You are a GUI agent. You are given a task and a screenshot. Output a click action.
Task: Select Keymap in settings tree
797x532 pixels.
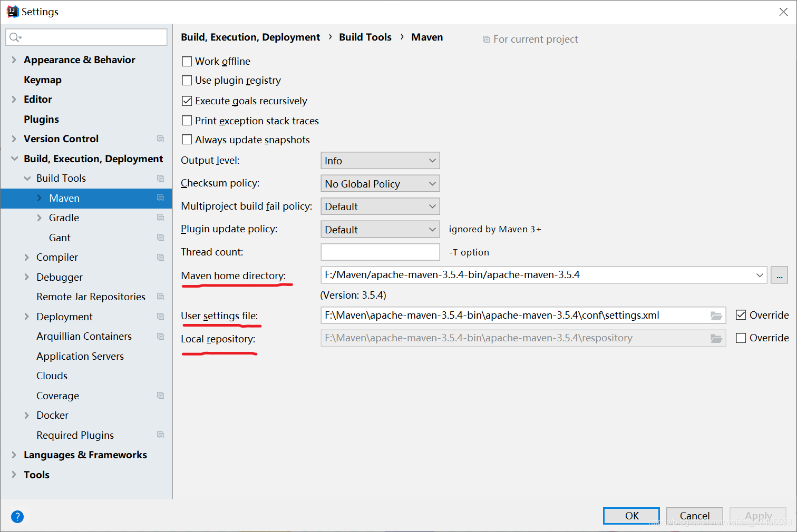(43, 80)
